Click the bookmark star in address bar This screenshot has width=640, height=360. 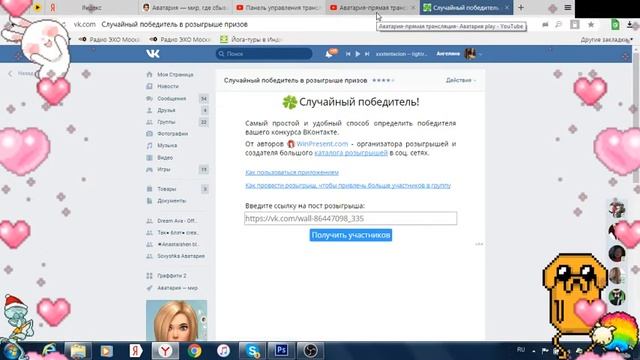pos(591,24)
